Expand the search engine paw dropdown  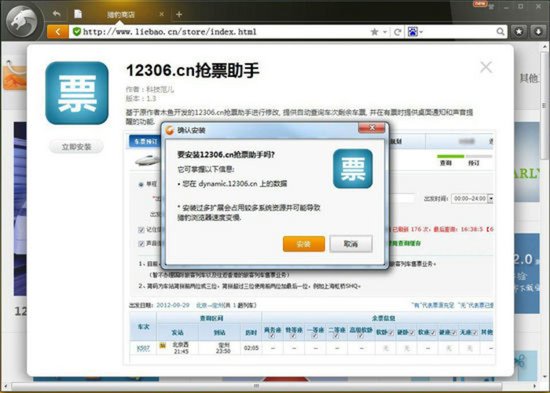coord(415,32)
